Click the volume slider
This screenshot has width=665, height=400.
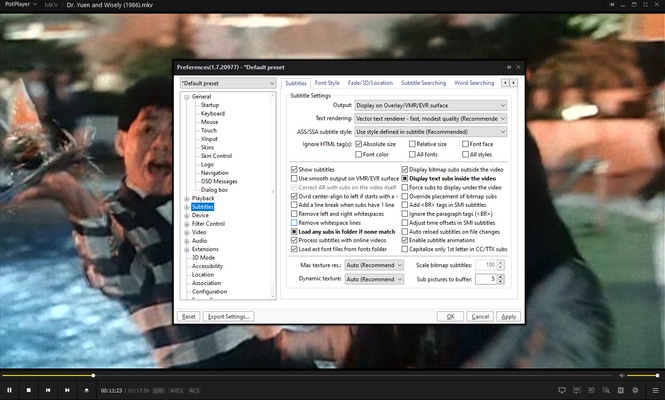pos(643,375)
